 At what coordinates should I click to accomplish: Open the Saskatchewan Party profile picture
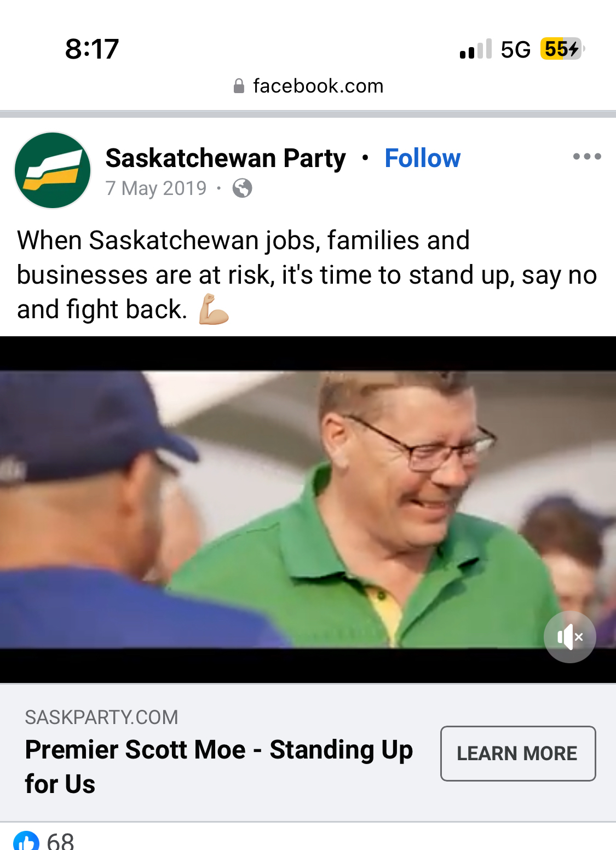tap(53, 170)
